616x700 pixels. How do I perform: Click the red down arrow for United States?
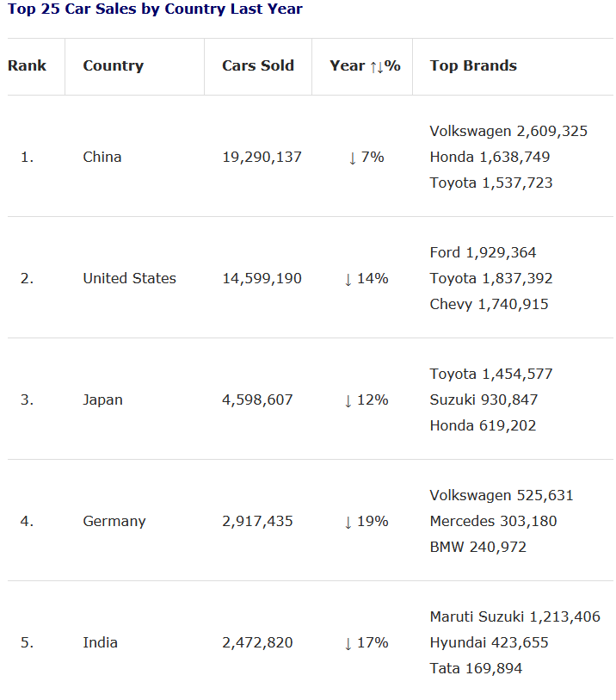pyautogui.click(x=348, y=279)
